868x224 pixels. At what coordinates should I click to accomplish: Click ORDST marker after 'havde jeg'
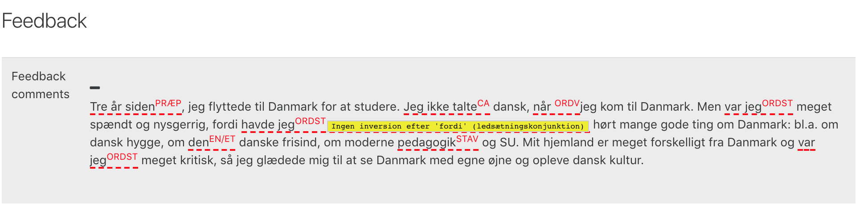pyautogui.click(x=311, y=121)
